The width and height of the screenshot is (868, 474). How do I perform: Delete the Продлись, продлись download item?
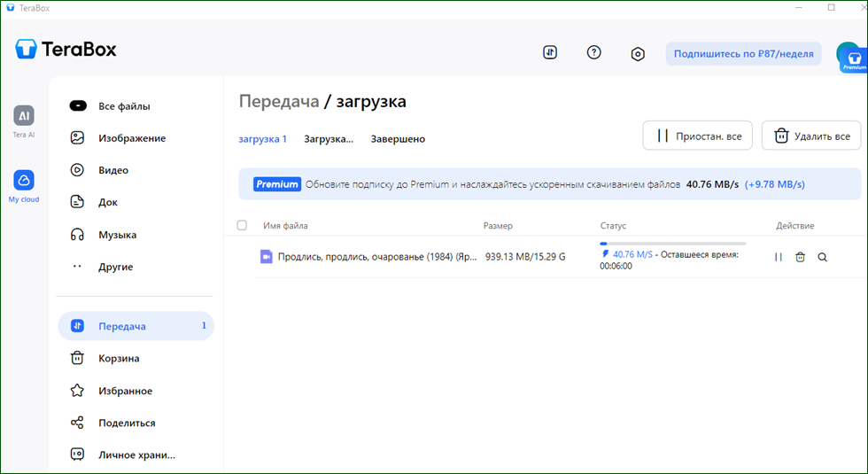click(800, 257)
